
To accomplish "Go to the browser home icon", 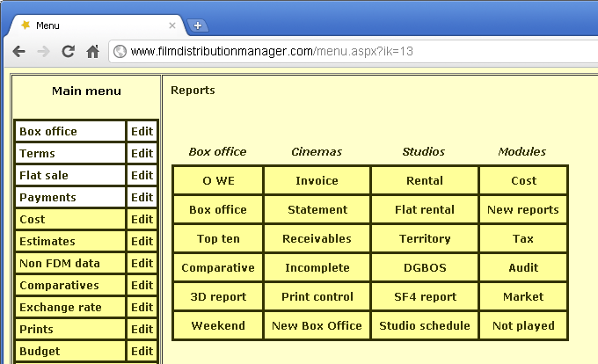I will pyautogui.click(x=92, y=51).
